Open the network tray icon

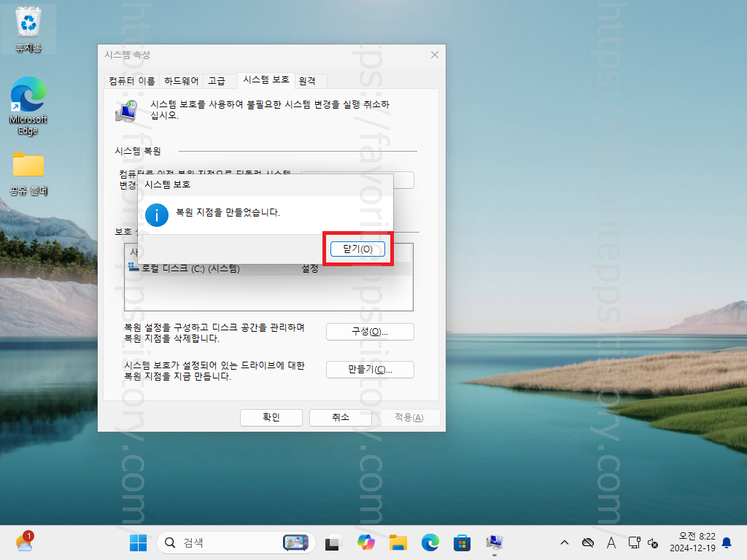click(634, 542)
